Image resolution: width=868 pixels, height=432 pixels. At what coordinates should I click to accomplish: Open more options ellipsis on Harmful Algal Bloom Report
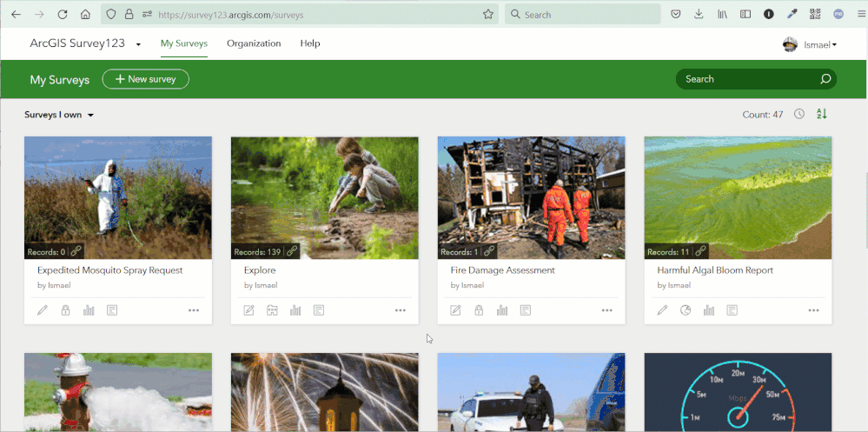pos(814,310)
